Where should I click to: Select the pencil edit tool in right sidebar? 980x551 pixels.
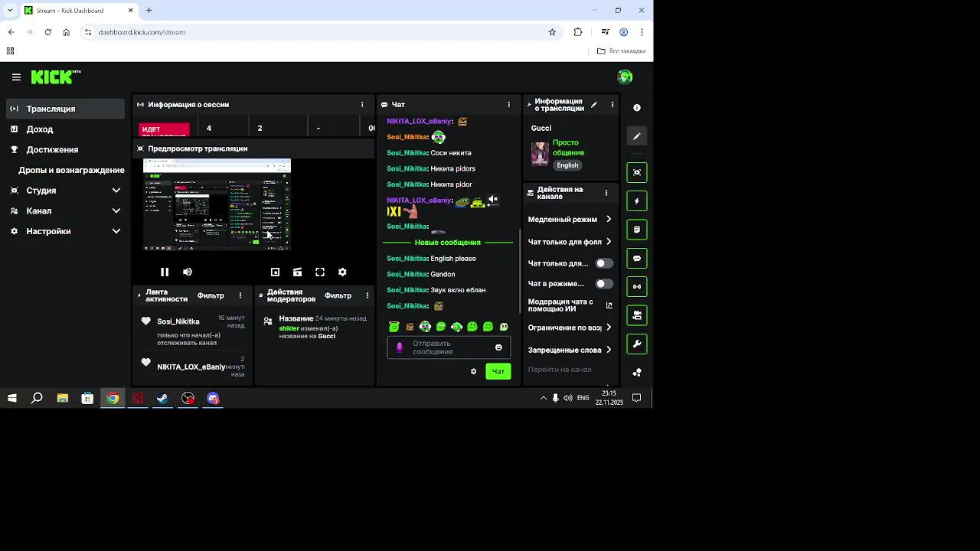click(637, 136)
